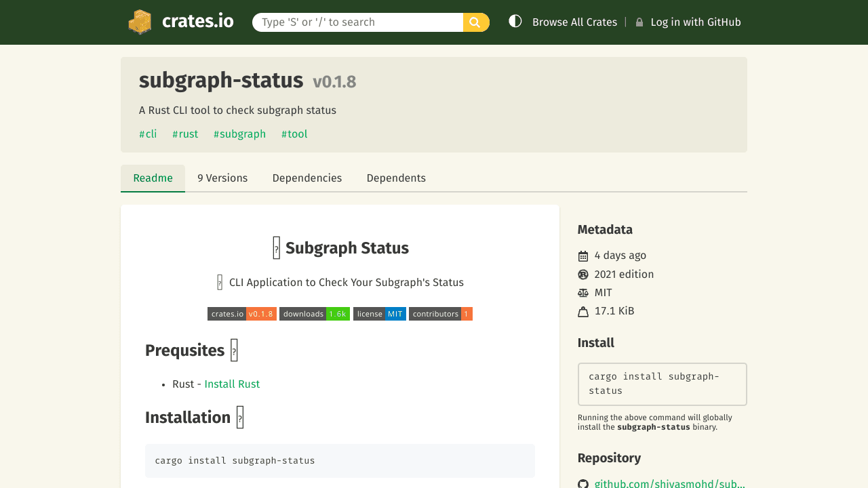
Task: Click the 4 days ago metadata text
Action: tap(620, 256)
